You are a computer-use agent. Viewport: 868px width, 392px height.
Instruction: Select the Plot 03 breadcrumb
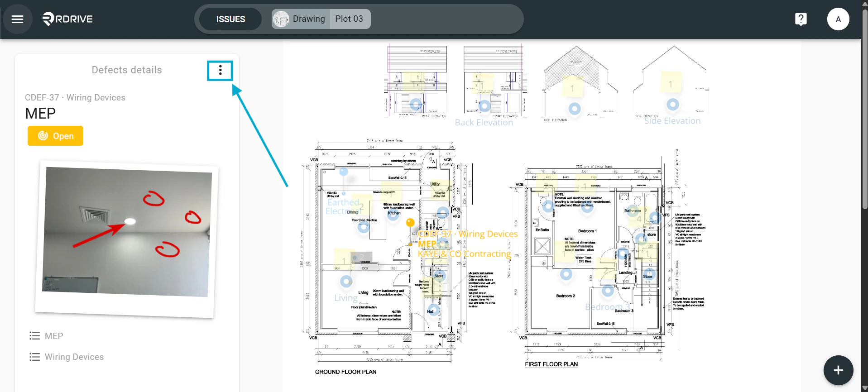tap(349, 19)
